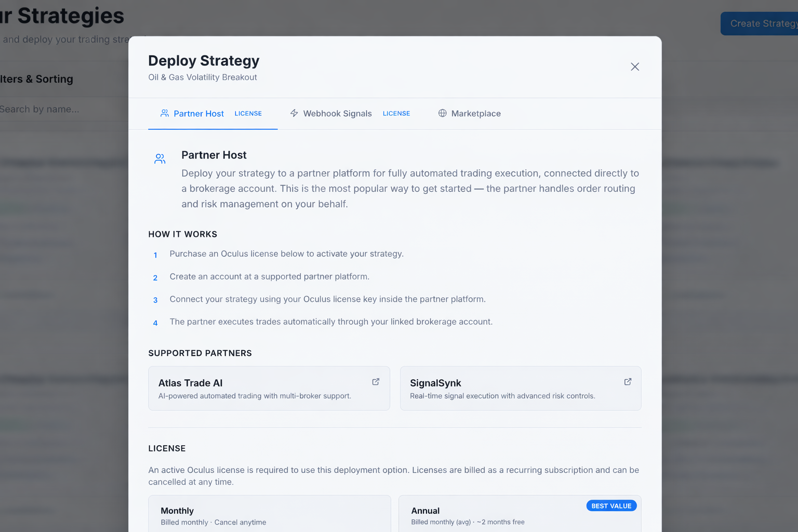Viewport: 798px width, 532px height.
Task: Click the globe icon beside Marketplace
Action: pyautogui.click(x=442, y=113)
